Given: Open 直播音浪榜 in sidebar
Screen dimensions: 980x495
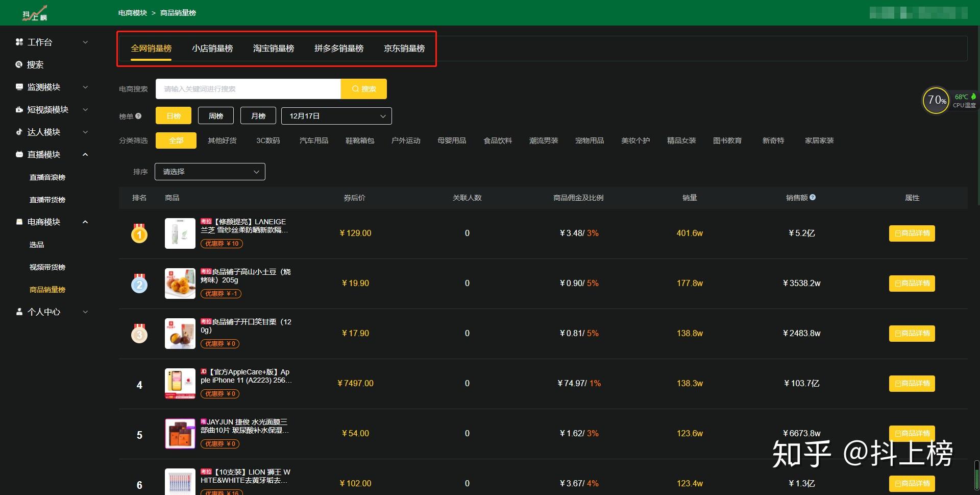Looking at the screenshot, I should tap(47, 177).
